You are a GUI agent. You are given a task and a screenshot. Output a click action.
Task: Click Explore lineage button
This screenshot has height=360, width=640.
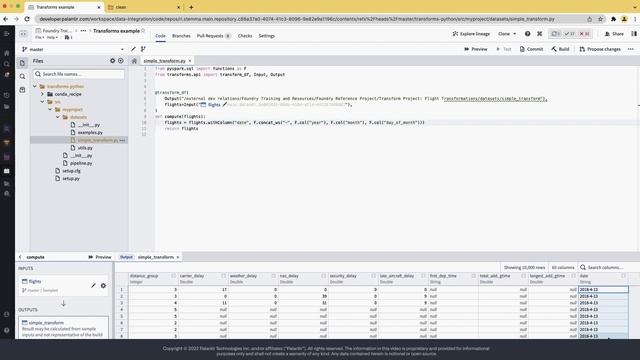point(471,34)
